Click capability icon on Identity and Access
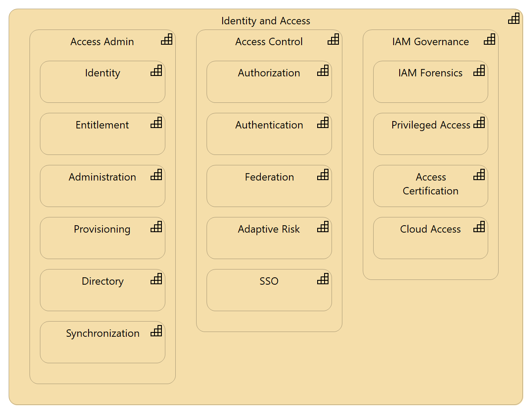The image size is (532, 414). (514, 19)
